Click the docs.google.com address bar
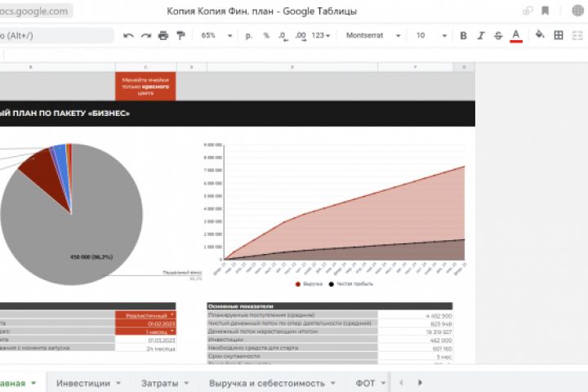This screenshot has width=588, height=392. pyautogui.click(x=36, y=11)
